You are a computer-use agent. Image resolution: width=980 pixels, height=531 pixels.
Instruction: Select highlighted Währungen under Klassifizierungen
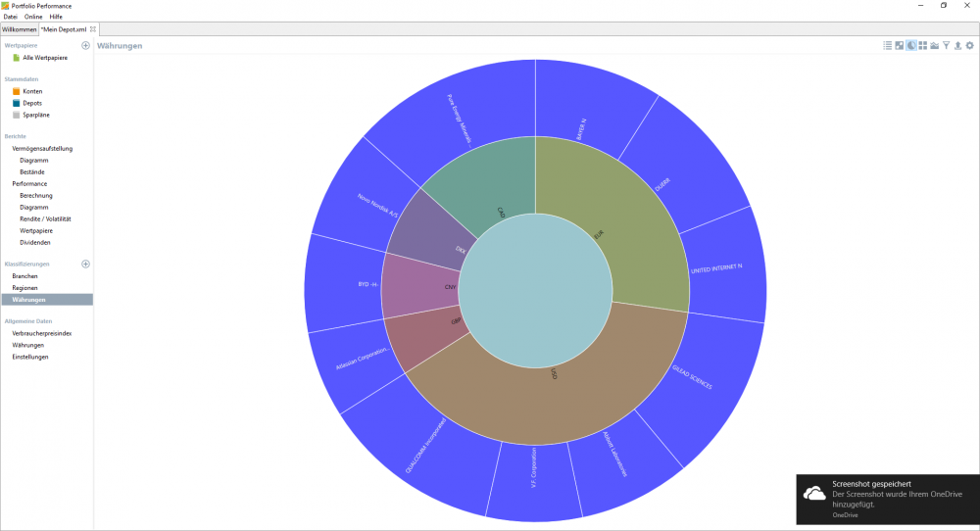pyautogui.click(x=47, y=300)
